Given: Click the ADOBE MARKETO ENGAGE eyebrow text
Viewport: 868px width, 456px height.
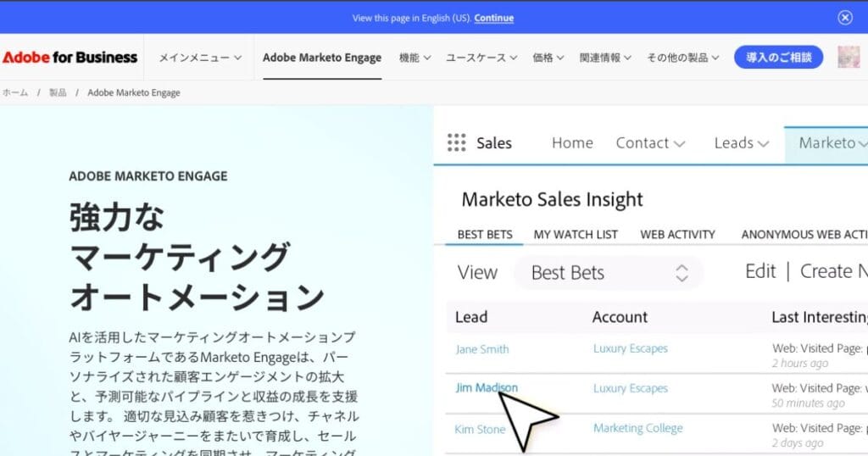Looking at the screenshot, I should 148,176.
